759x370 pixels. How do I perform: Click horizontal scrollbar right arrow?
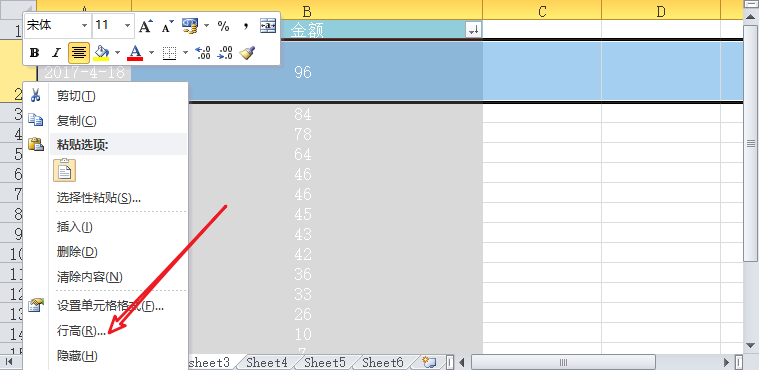(727, 362)
